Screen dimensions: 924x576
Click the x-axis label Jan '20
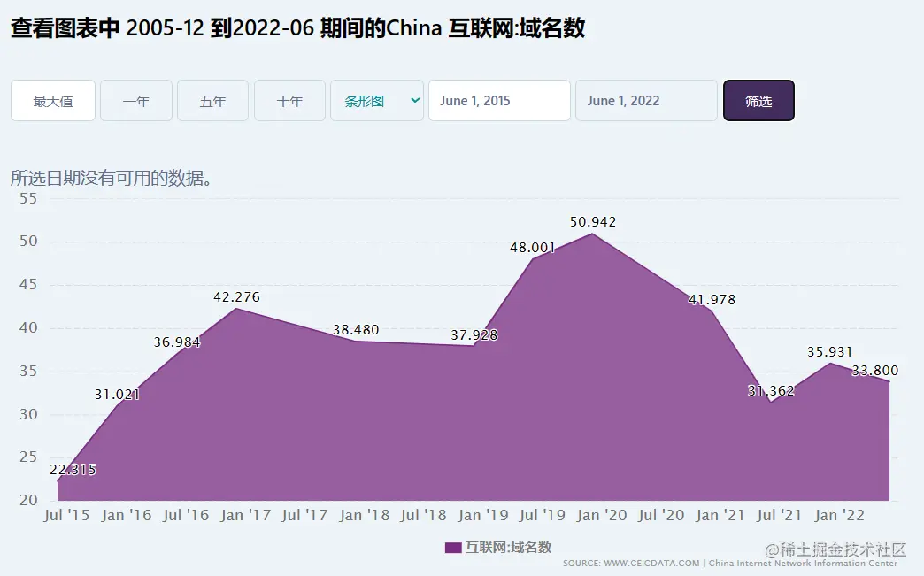[x=602, y=515]
